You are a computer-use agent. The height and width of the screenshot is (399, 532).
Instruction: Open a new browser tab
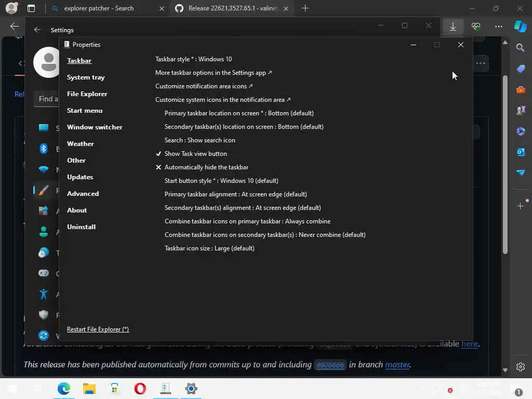click(304, 8)
